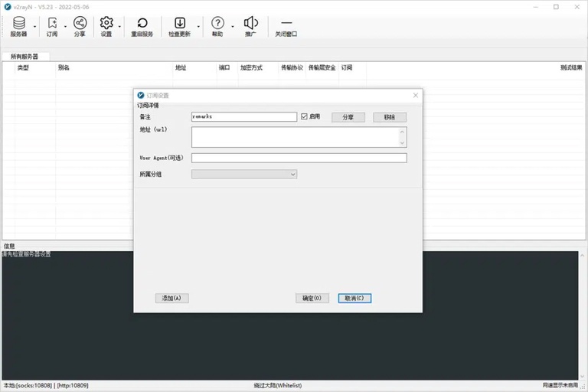Click the 重启服务 (Restart service) icon

point(142,26)
